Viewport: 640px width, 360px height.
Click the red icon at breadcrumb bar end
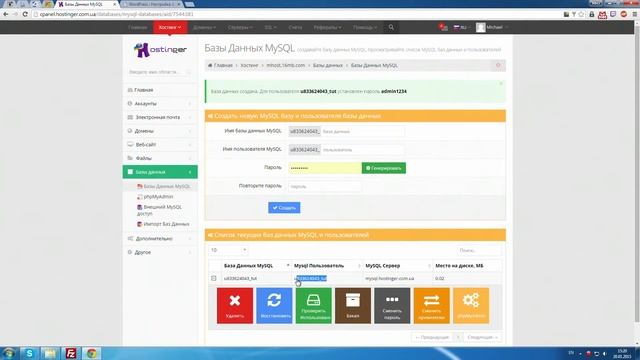[x=498, y=65]
